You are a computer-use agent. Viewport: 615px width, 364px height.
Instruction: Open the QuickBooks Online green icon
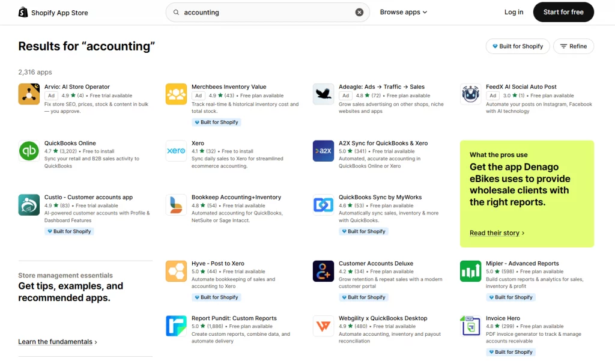coord(29,151)
